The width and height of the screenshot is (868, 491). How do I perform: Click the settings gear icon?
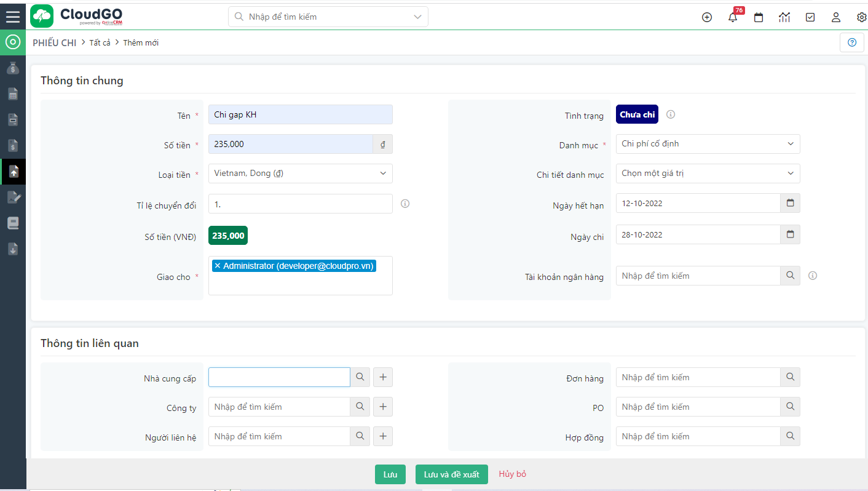tap(861, 17)
